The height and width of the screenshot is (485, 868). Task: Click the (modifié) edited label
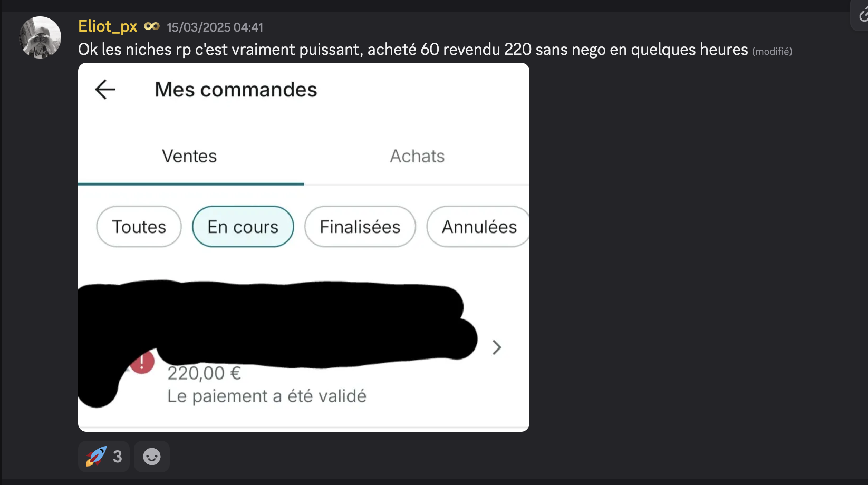pyautogui.click(x=771, y=51)
